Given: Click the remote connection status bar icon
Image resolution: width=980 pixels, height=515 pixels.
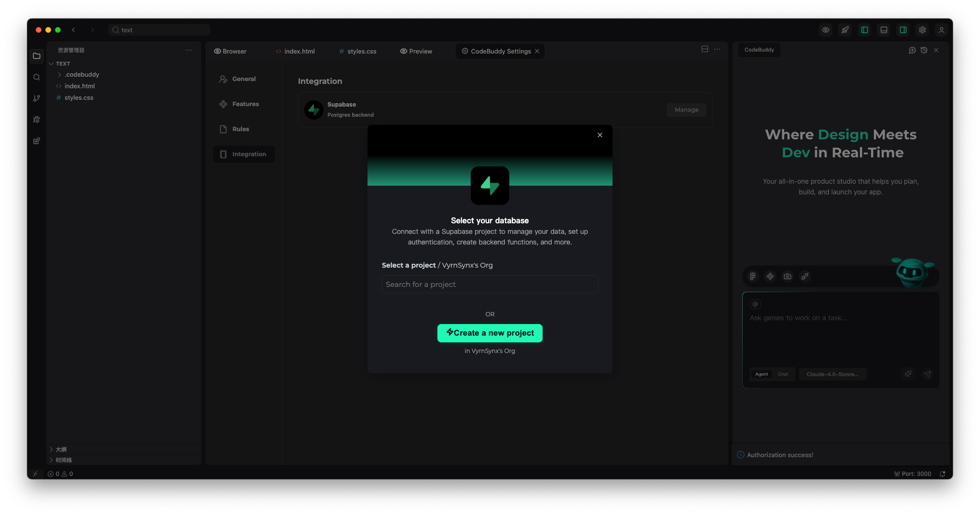Looking at the screenshot, I should 35,474.
